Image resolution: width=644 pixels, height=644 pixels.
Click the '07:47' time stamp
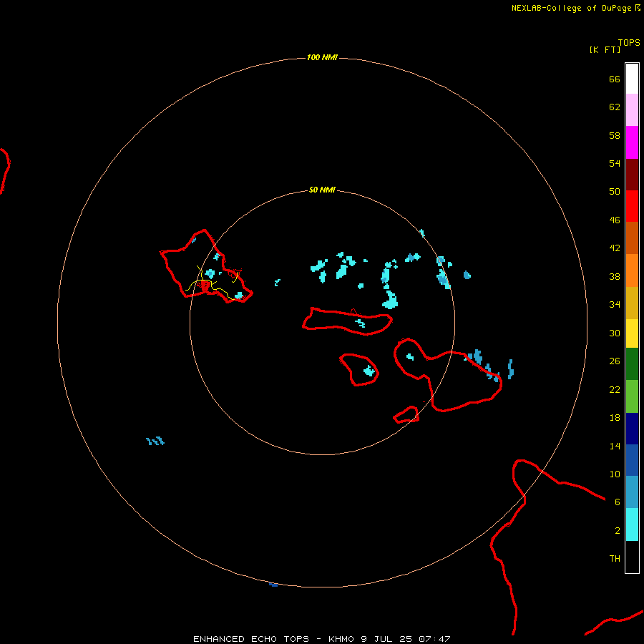[x=434, y=639]
